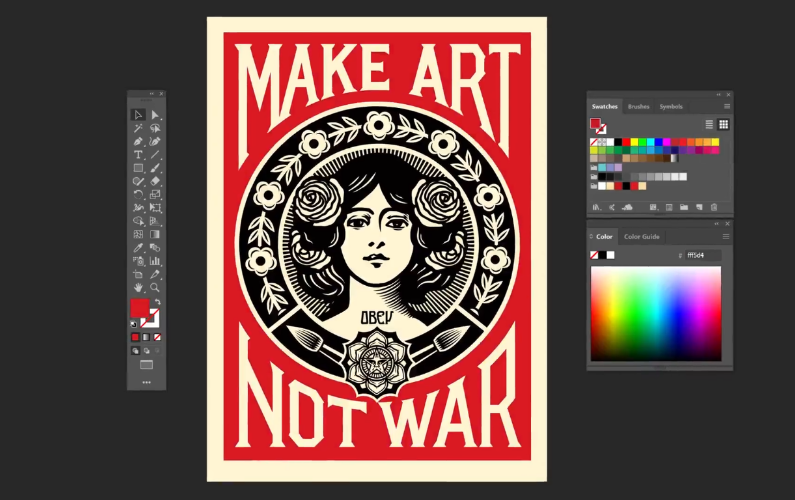
Task: Select the Gradient tool
Action: [x=155, y=234]
